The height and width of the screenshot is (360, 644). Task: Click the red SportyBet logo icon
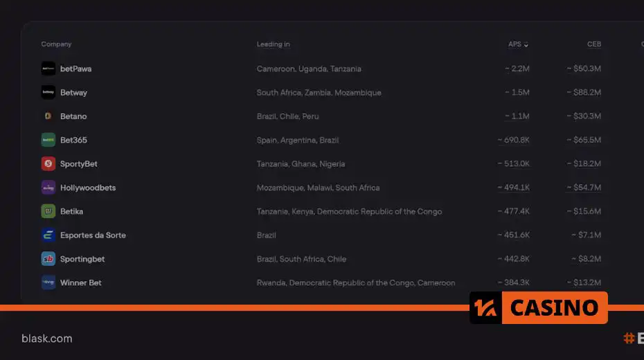tap(48, 164)
